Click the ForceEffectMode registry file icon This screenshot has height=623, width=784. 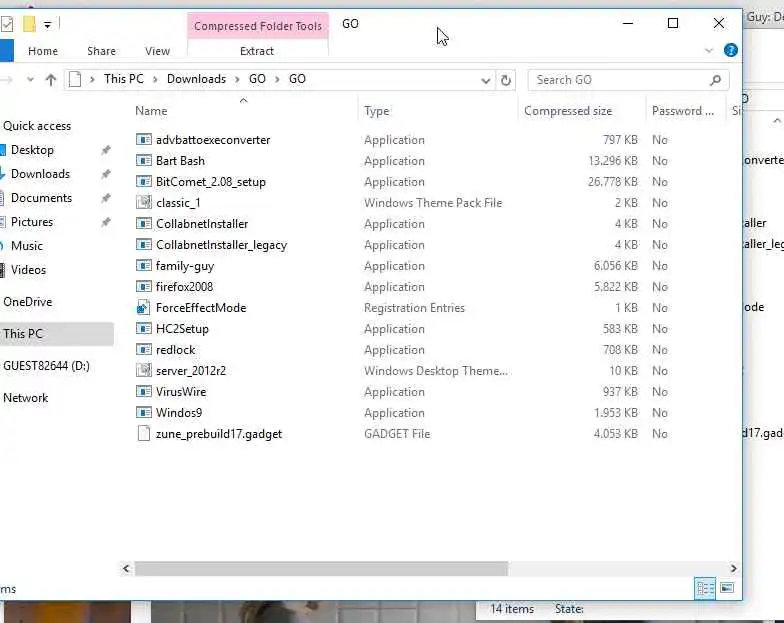click(x=144, y=308)
